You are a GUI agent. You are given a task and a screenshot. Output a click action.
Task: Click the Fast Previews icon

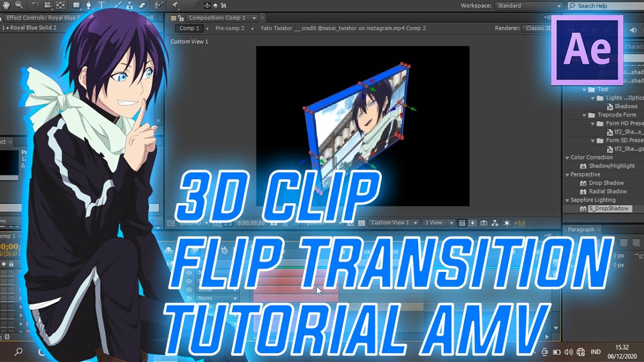click(x=473, y=223)
